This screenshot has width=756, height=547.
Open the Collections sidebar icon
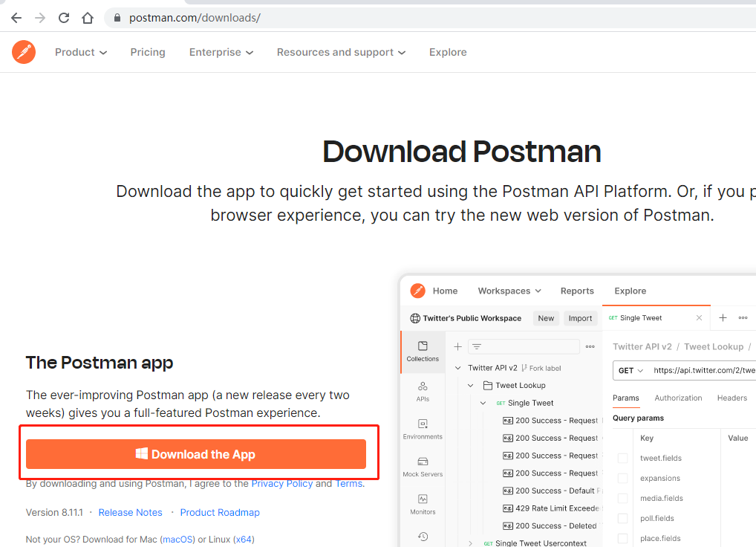423,351
